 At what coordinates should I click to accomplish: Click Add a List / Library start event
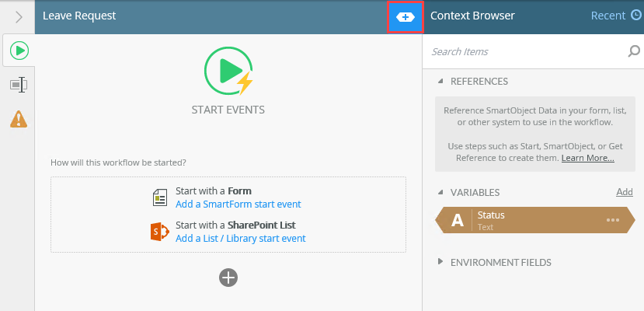[240, 239]
